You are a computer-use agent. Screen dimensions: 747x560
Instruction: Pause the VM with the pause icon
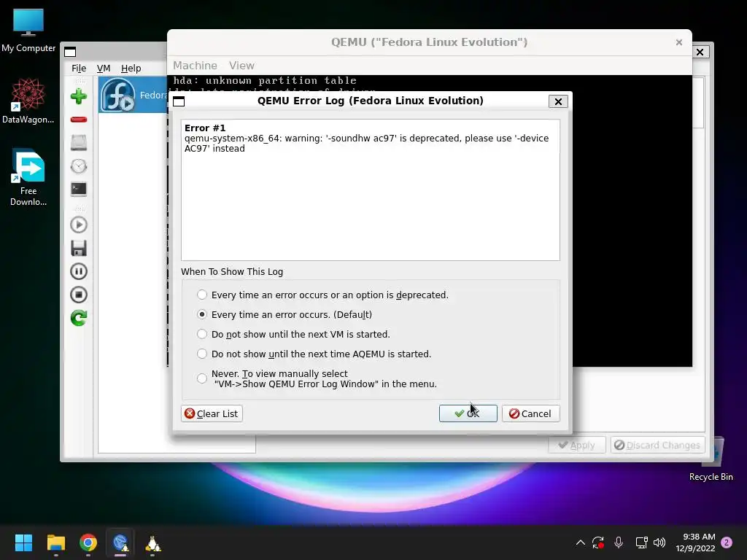(x=79, y=271)
